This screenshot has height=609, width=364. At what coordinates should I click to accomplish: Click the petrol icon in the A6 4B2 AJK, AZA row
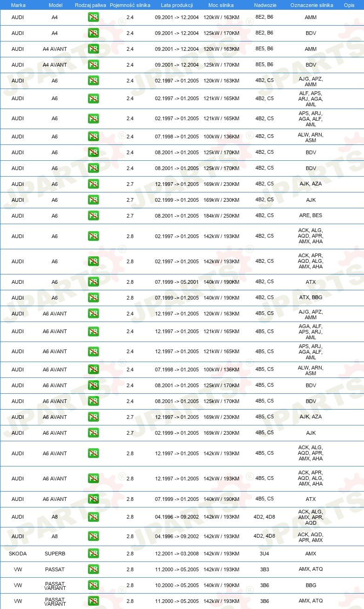coord(93,184)
